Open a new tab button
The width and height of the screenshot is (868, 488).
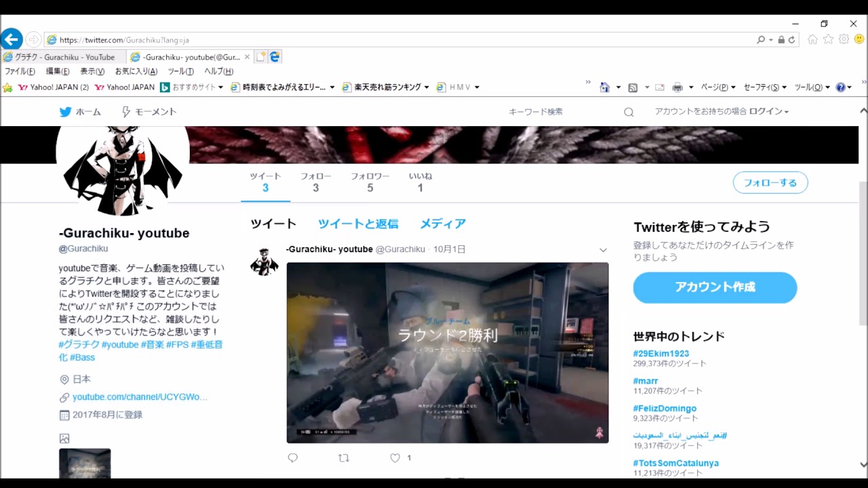point(260,58)
